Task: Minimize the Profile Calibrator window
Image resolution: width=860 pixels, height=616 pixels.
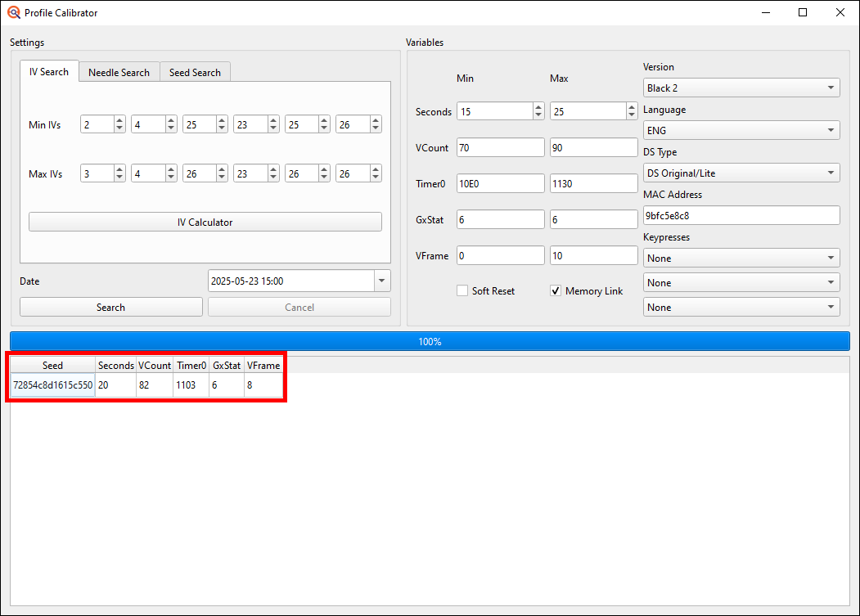Action: pos(766,12)
